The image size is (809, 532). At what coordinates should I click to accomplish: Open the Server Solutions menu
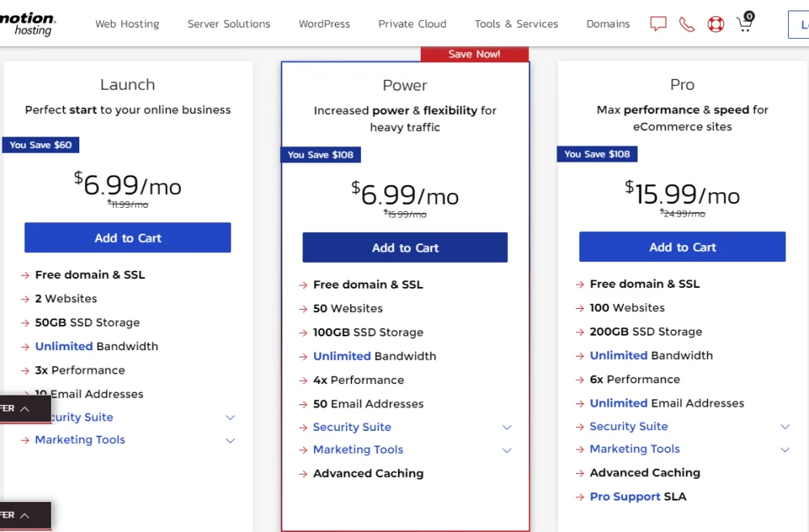(229, 24)
